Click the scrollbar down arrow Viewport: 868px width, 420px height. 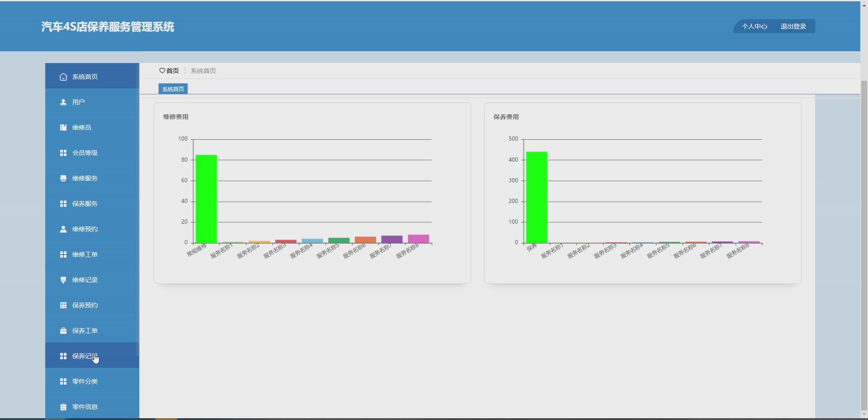[x=864, y=414]
